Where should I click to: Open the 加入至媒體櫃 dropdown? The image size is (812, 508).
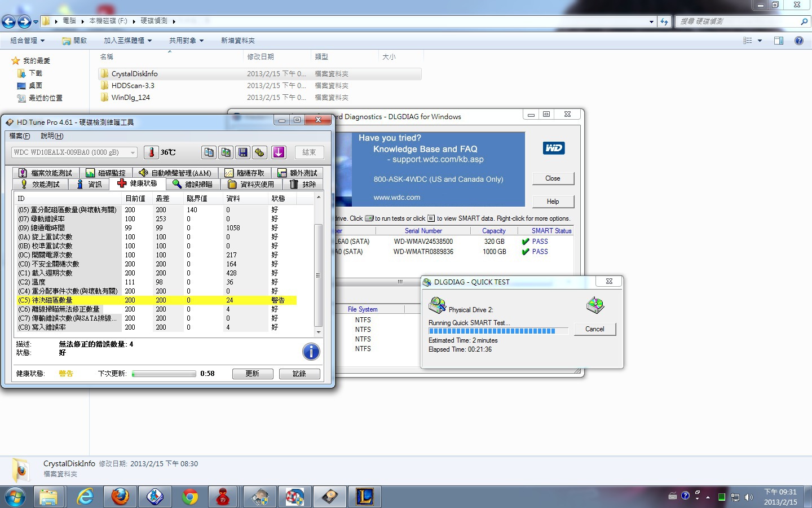point(128,41)
